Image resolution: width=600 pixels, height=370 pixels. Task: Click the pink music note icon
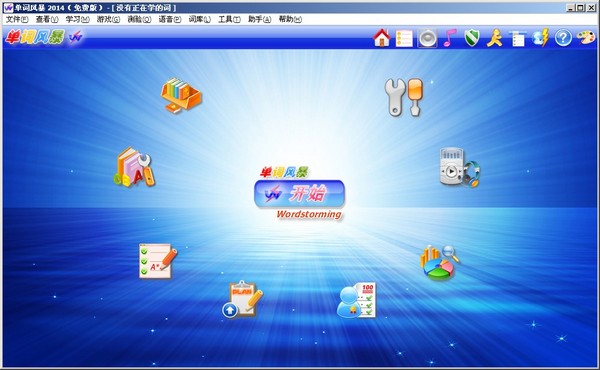(x=450, y=38)
